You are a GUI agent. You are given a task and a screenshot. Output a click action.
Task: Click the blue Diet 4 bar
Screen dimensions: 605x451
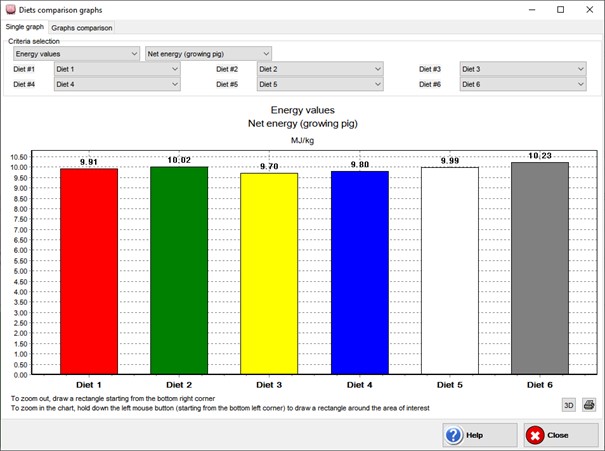(360, 273)
